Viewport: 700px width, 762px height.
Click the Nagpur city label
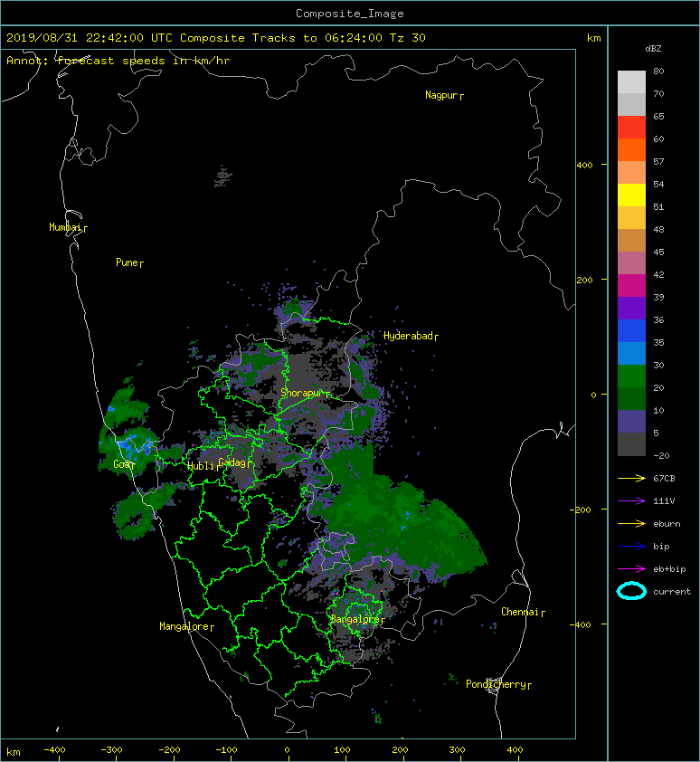441,95
